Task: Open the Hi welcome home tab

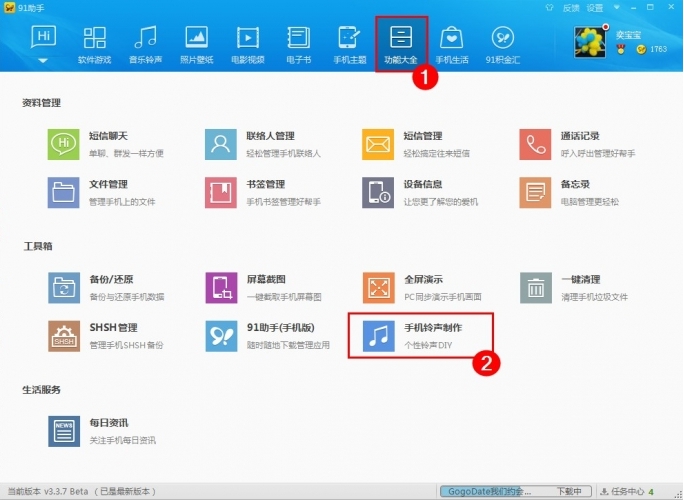Action: (x=43, y=37)
